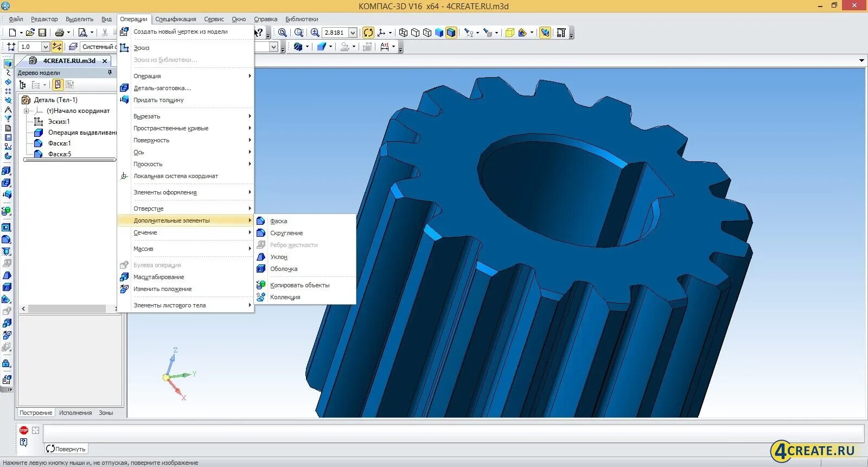Screen dimensions: 868x467
Task: Zoom by frame with the dotted magnifier icon
Action: [298, 33]
